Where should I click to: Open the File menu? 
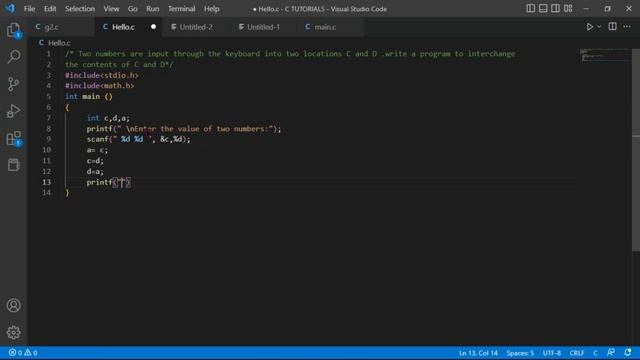pos(29,9)
